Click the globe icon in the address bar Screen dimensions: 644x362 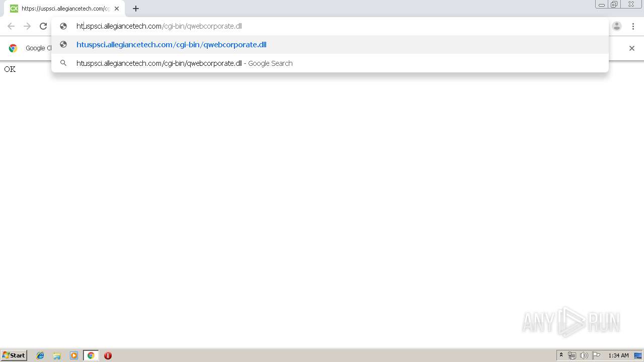(x=63, y=26)
